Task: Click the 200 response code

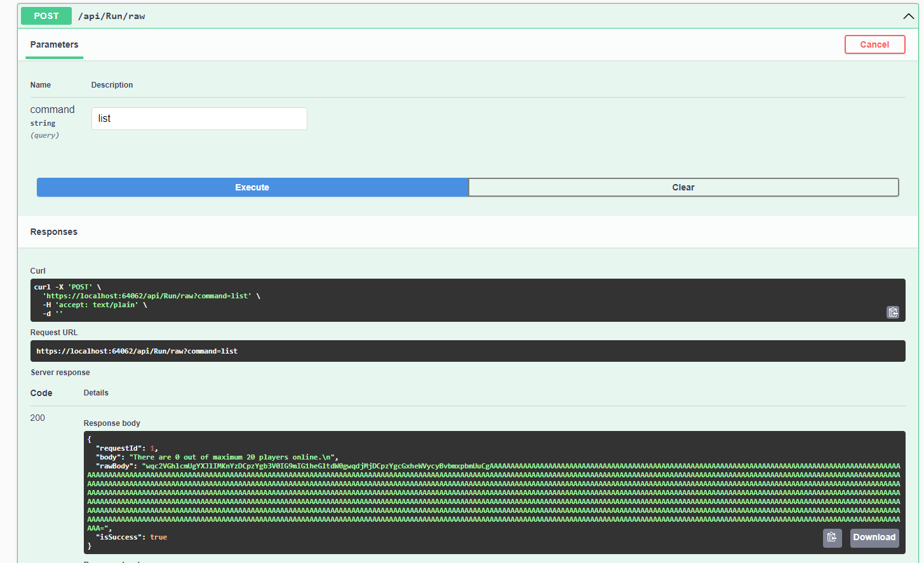Action: pos(37,418)
